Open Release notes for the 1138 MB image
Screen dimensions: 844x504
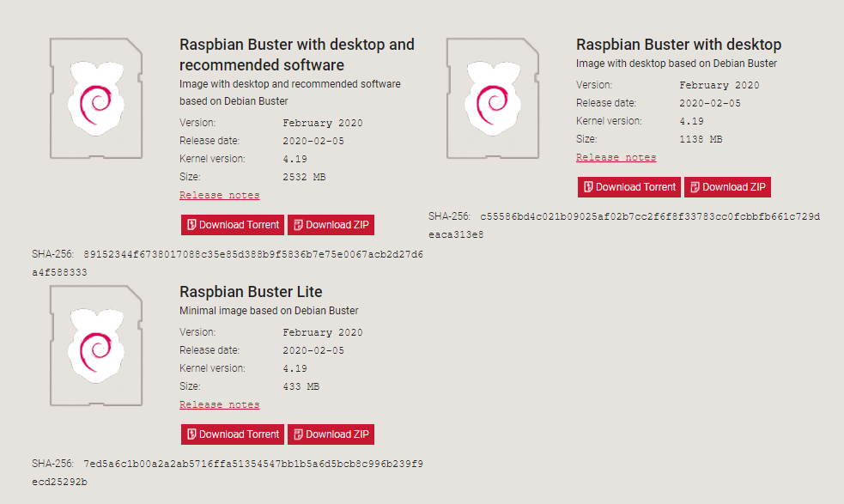pos(616,157)
